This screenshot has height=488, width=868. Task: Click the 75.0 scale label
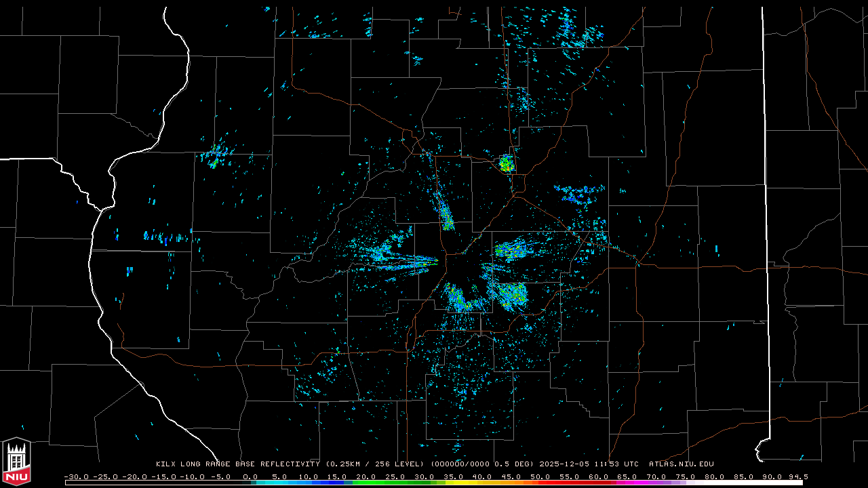pos(685,476)
